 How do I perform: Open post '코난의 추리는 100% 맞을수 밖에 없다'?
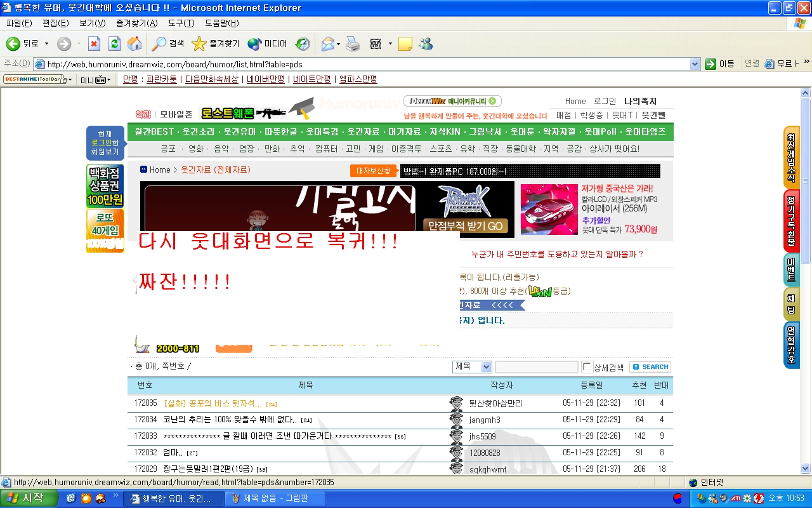click(230, 420)
